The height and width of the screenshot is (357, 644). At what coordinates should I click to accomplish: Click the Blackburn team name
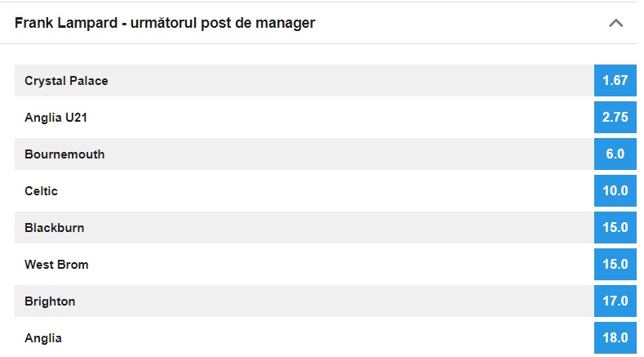coord(54,228)
